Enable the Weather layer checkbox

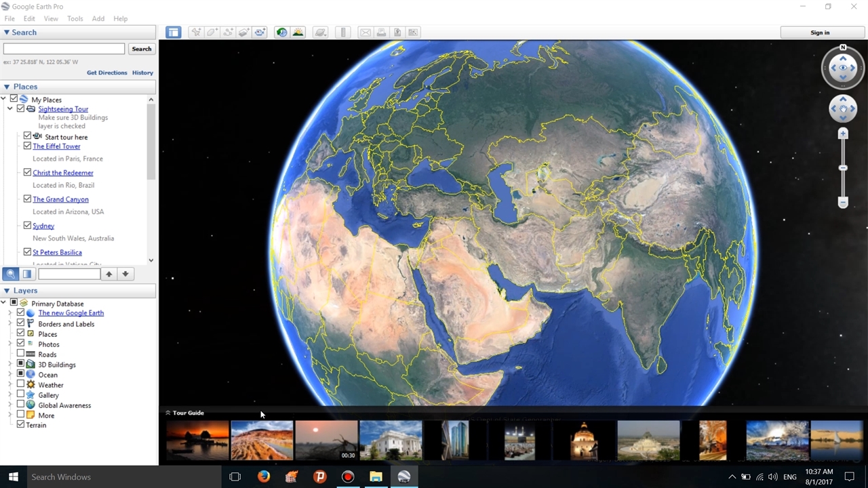click(20, 384)
